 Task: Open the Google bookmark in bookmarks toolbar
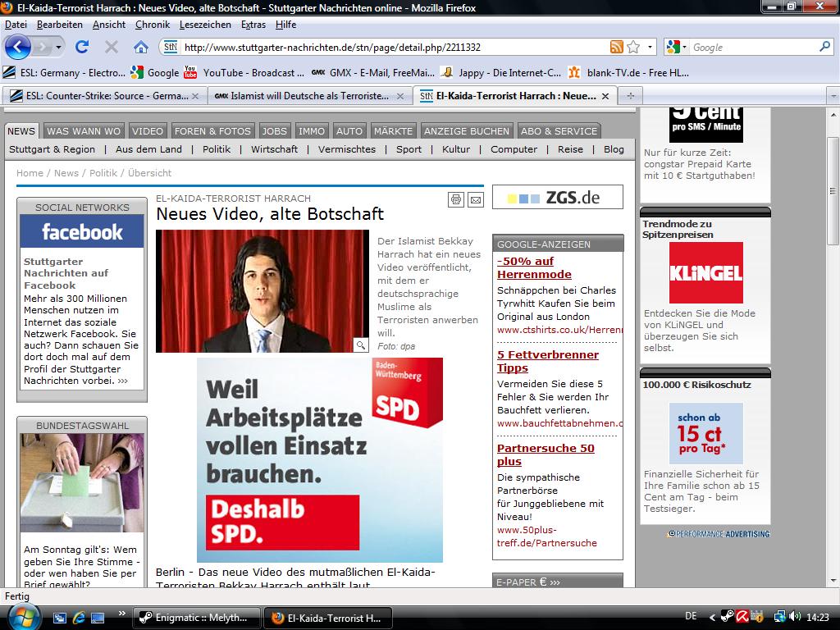pyautogui.click(x=155, y=72)
